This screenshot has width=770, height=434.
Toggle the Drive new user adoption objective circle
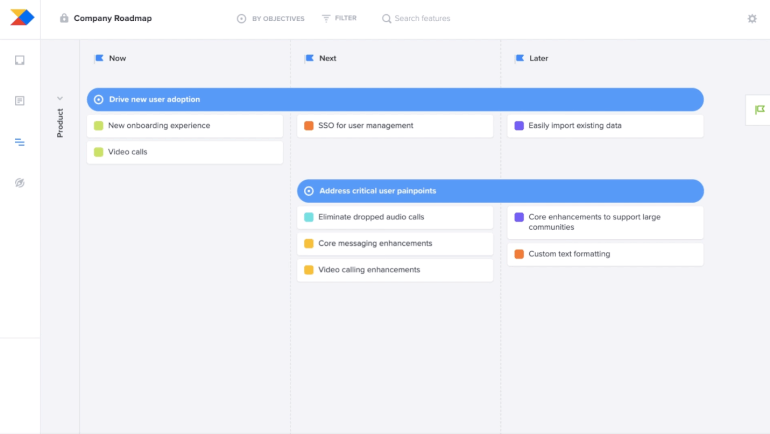pos(99,100)
